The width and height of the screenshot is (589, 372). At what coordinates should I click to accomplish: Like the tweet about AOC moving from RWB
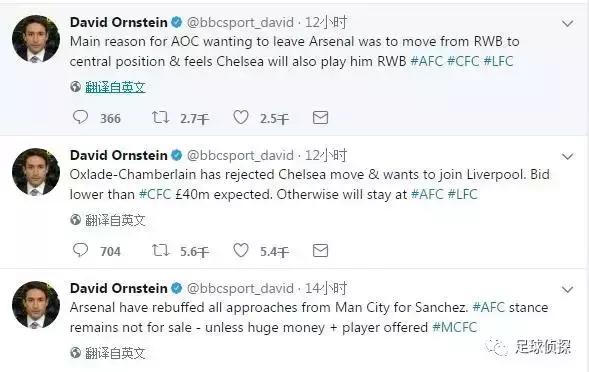(241, 118)
